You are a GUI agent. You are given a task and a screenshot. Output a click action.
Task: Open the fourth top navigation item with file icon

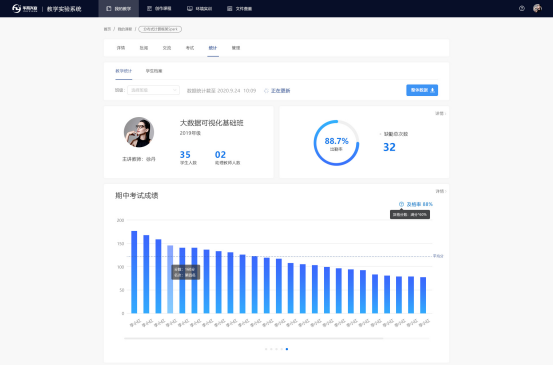(239, 8)
